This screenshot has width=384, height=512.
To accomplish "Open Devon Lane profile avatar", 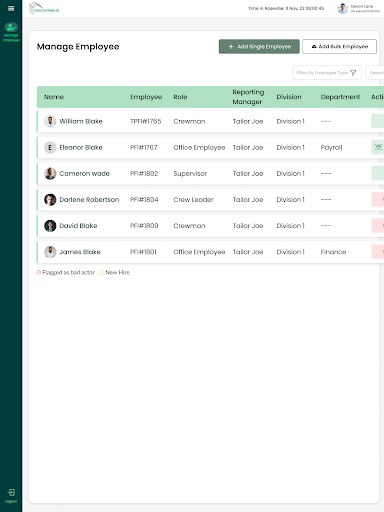I will (342, 8).
